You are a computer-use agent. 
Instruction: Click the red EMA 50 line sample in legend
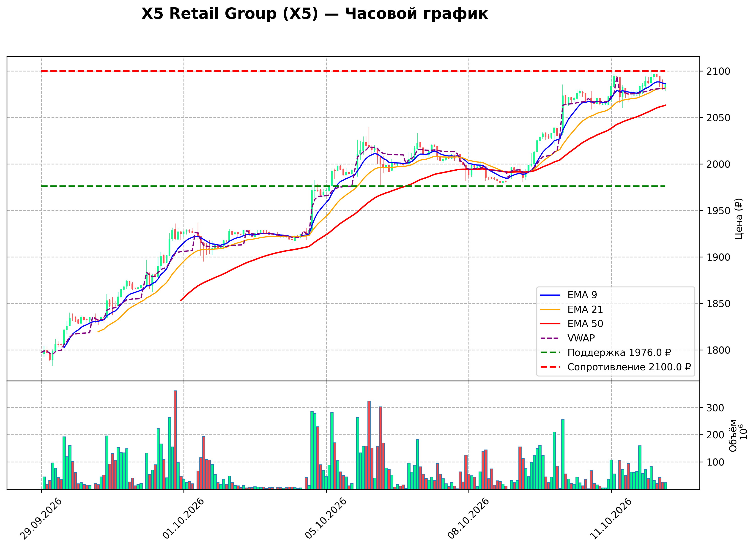[x=550, y=324]
